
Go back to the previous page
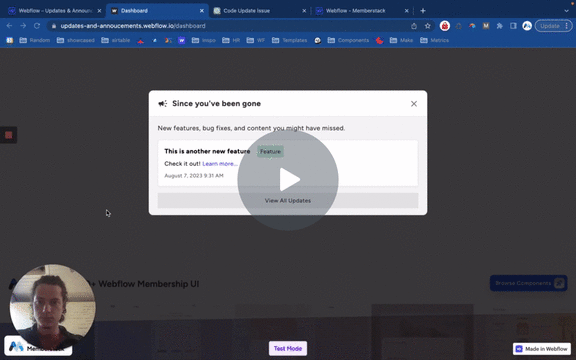[9, 26]
